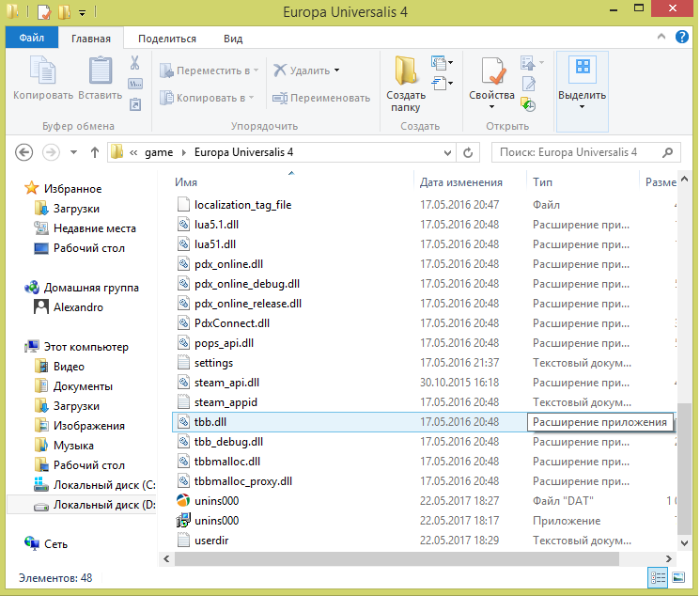Switch to the Share (Поделиться) tab

[167, 39]
